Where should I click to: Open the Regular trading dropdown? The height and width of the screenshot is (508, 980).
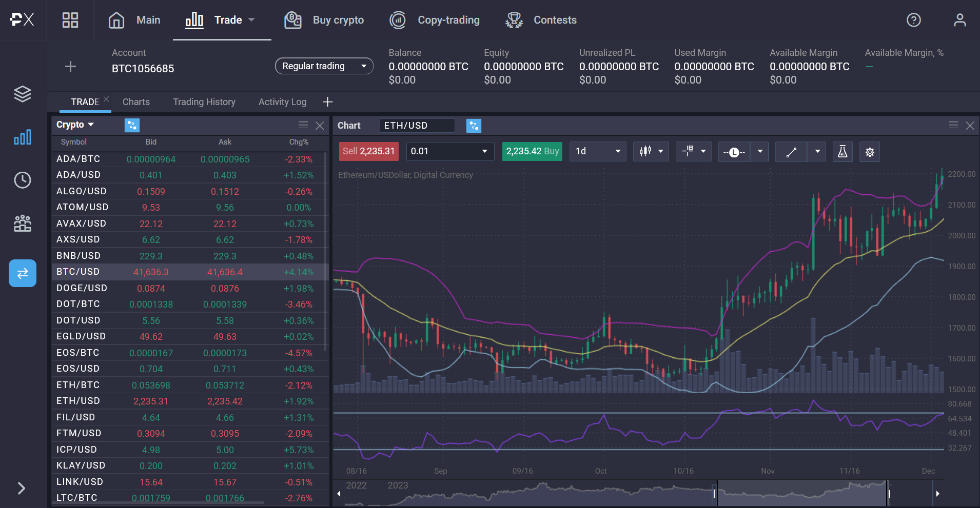pyautogui.click(x=324, y=66)
